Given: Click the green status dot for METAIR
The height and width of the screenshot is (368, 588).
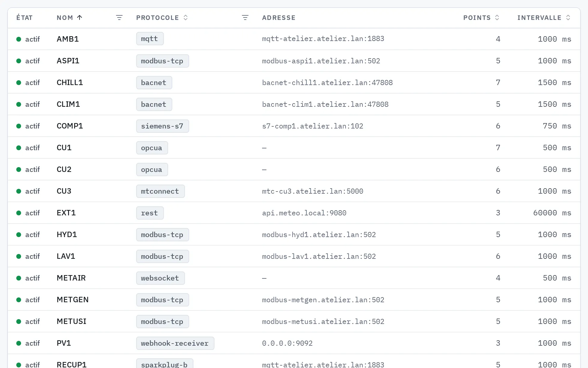Looking at the screenshot, I should pyautogui.click(x=19, y=278).
